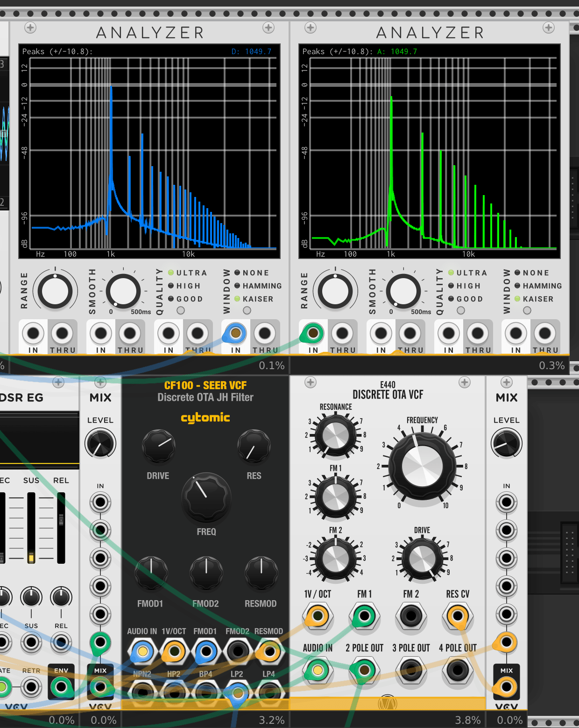Click the green spectrum display of the Analyzer
Screen dimensions: 579x728
[430, 152]
